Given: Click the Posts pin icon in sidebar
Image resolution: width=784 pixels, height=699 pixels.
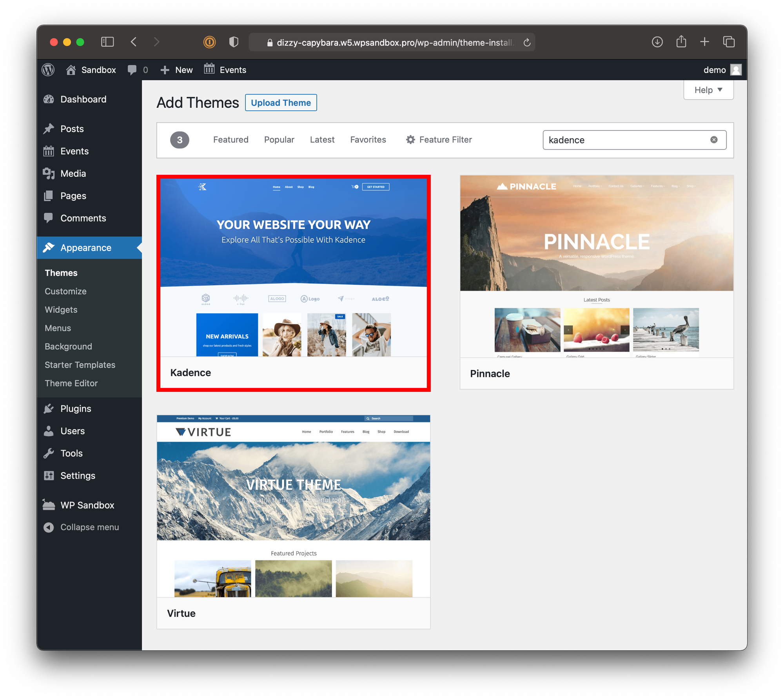Looking at the screenshot, I should 49,129.
